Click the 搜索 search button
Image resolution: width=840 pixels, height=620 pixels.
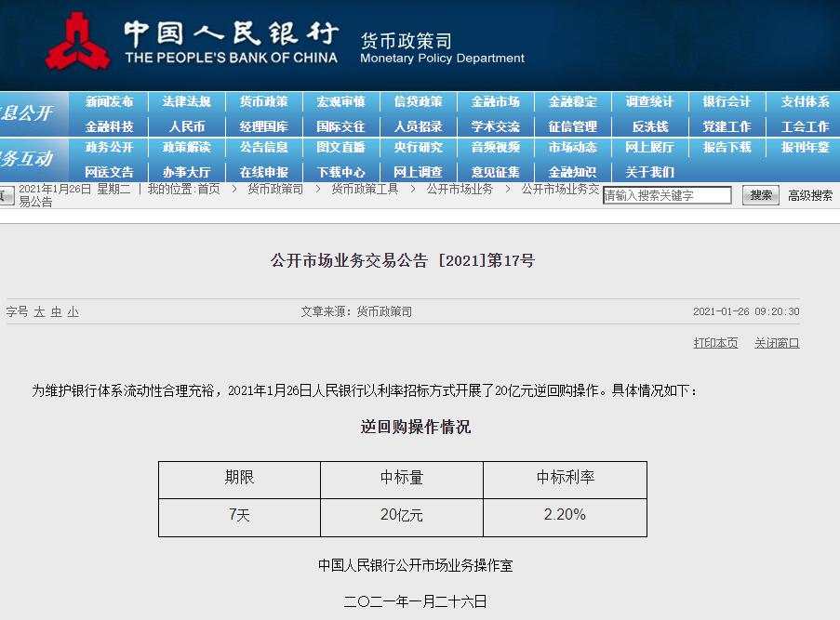[x=761, y=195]
